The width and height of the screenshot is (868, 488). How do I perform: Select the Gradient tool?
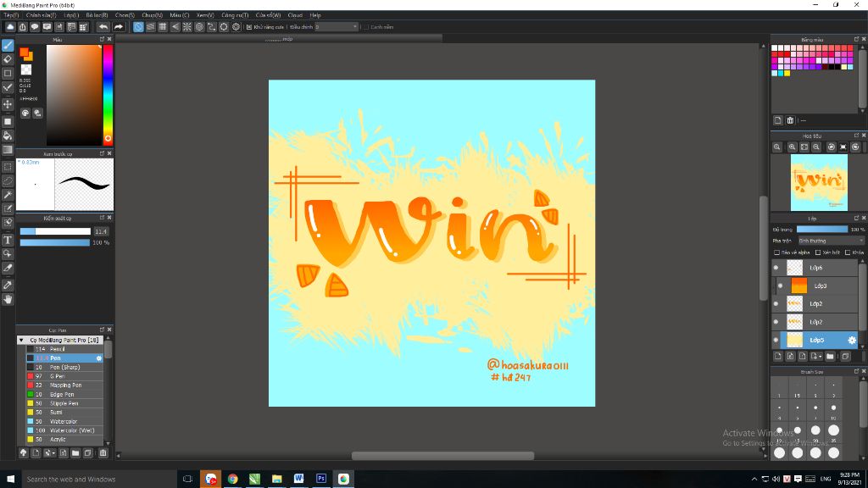(8, 149)
